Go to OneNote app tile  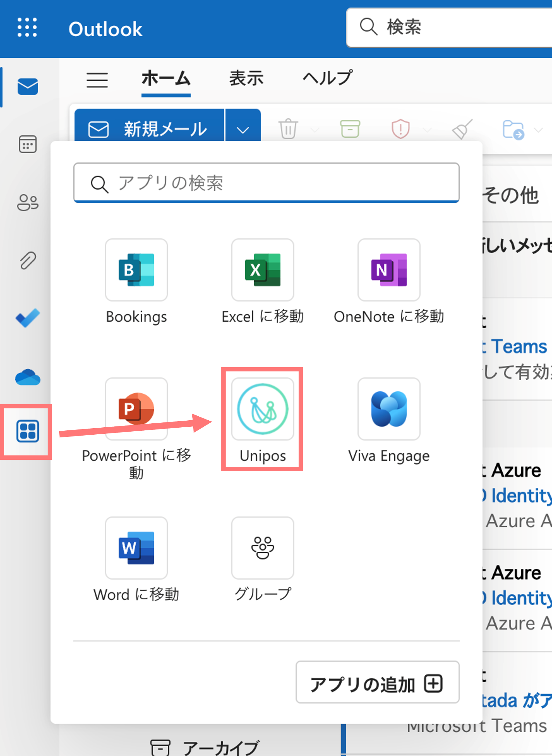pos(389,281)
